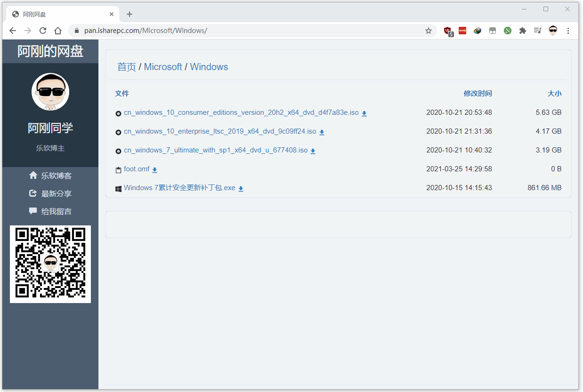
Task: Click the disc icon beside consumer editions ISO
Action: pos(118,113)
